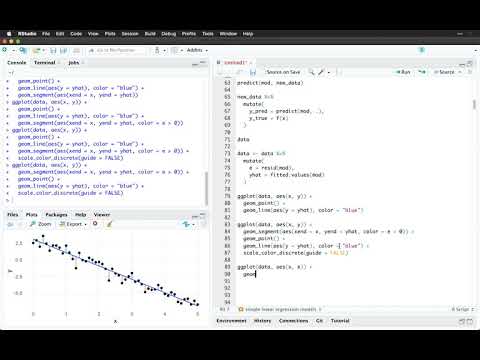The height and width of the screenshot is (360, 480).
Task: Open the File menu
Action: point(46,34)
